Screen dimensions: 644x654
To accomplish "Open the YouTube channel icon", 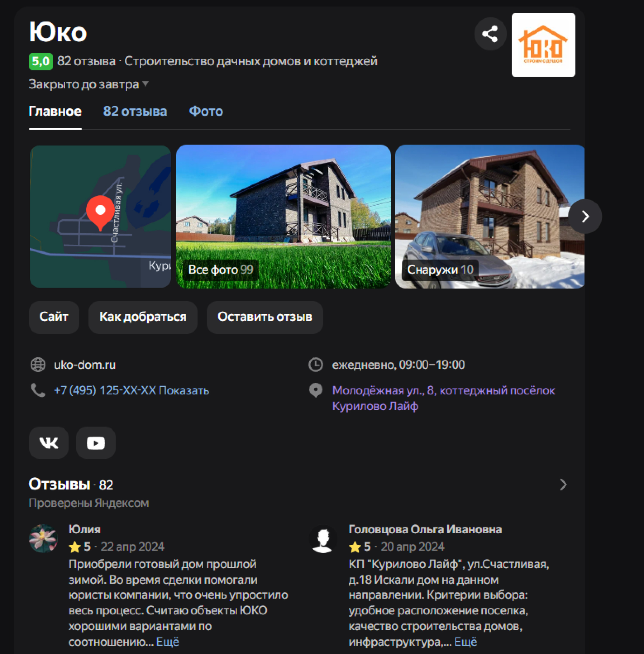I will click(x=96, y=442).
